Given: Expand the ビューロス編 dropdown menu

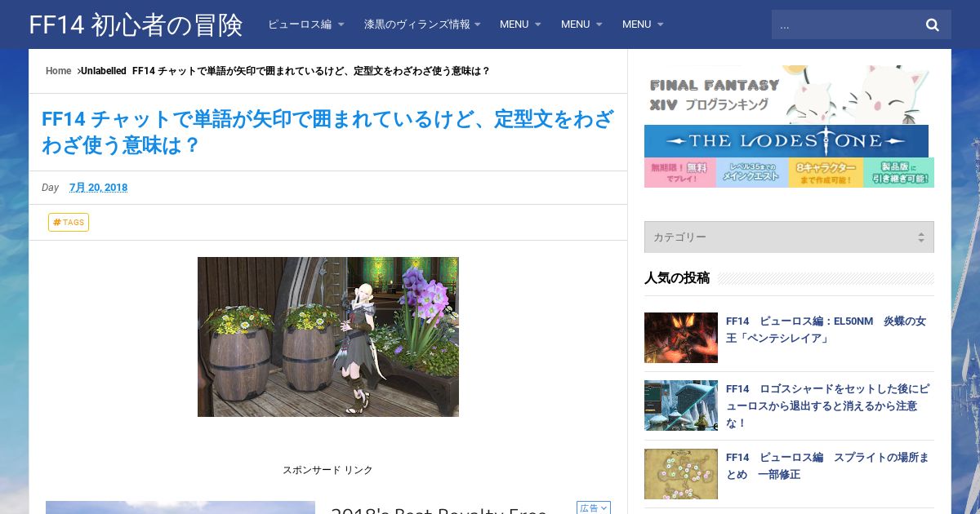Looking at the screenshot, I should [x=306, y=24].
